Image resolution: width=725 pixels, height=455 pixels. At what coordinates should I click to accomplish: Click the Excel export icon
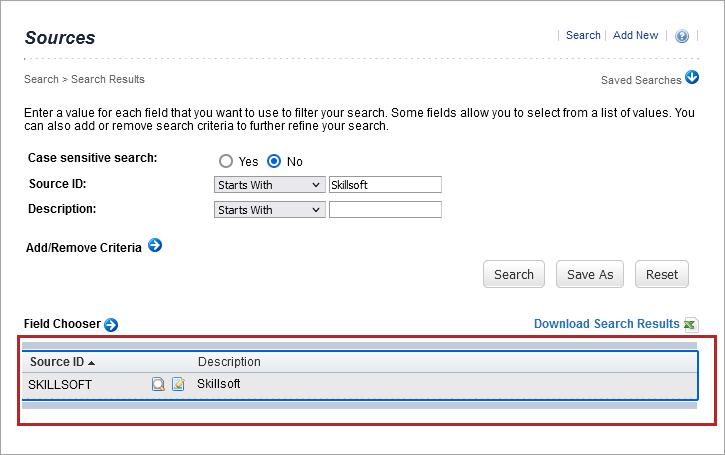tap(690, 324)
